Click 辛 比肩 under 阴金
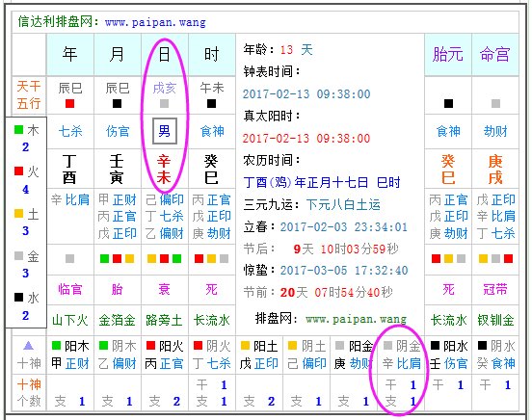This screenshot has width=532, height=420. pos(401,364)
